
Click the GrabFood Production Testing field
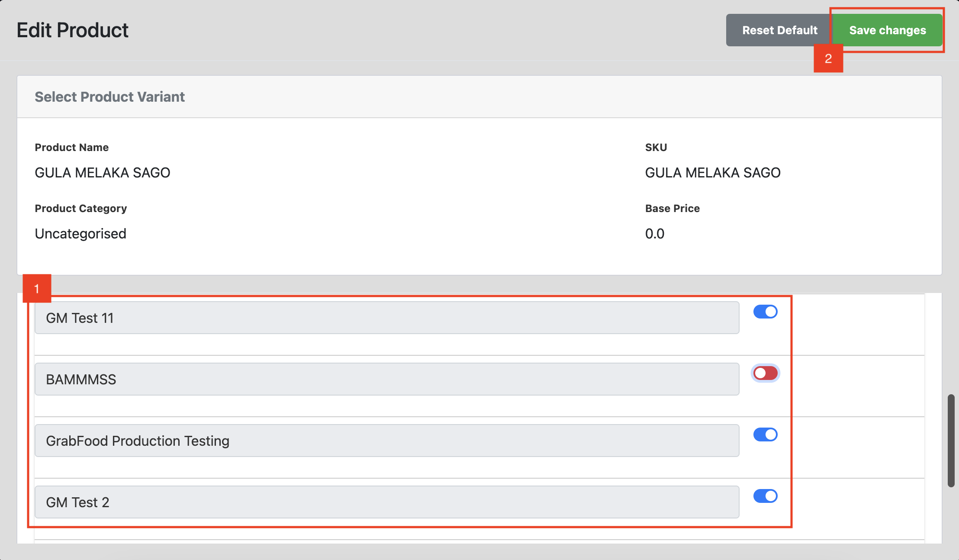[x=386, y=441]
